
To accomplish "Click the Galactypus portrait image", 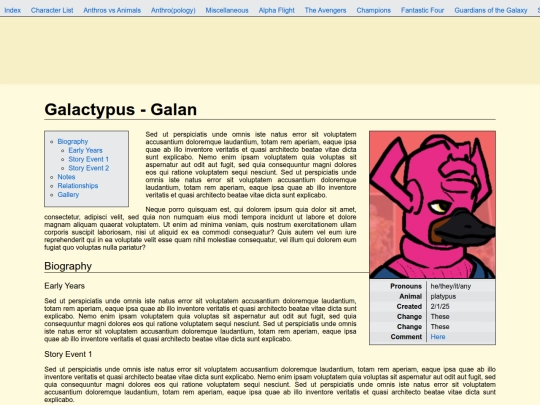I will tap(433, 205).
